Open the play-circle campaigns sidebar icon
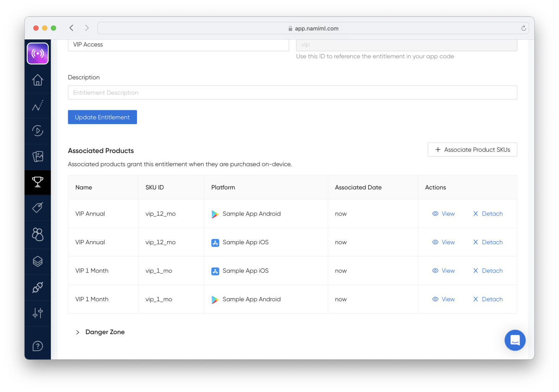The height and width of the screenshot is (392, 559). (x=38, y=131)
